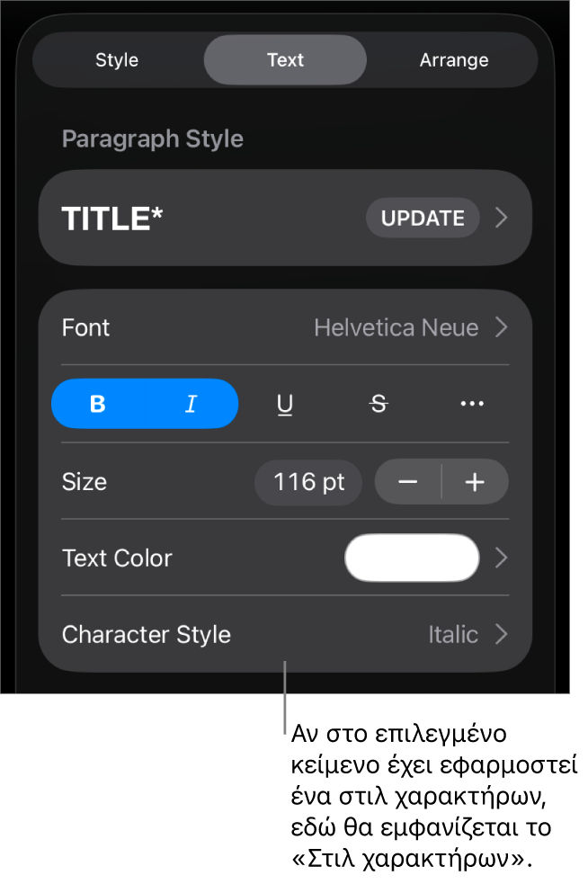This screenshot has height=884, width=588.
Task: Switch to the Style tab
Action: (117, 60)
